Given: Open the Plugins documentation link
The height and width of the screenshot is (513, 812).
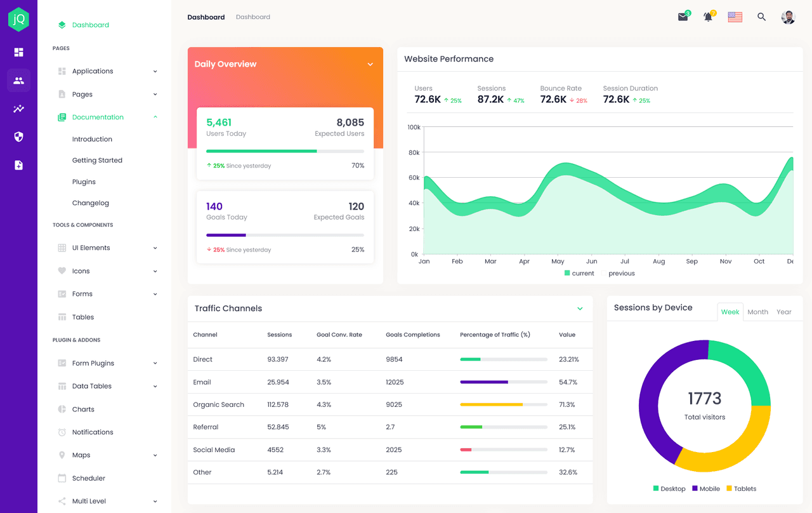Looking at the screenshot, I should pyautogui.click(x=84, y=182).
